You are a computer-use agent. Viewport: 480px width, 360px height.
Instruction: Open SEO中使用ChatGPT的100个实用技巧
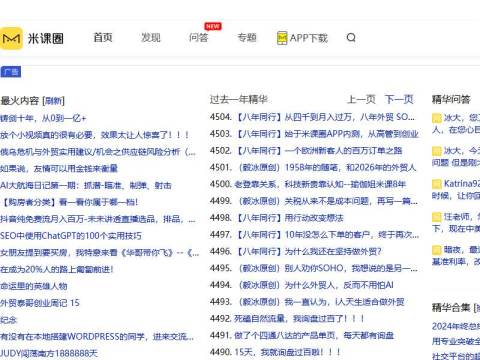[x=71, y=236]
